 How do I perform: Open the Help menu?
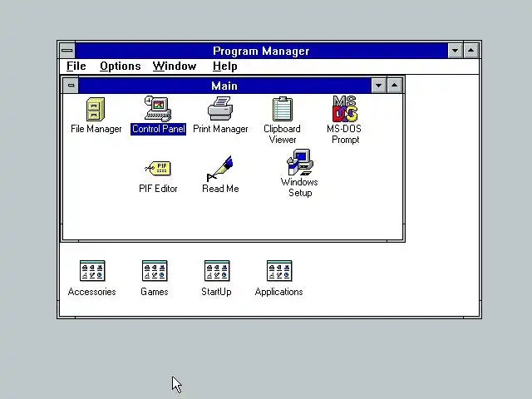click(x=225, y=66)
